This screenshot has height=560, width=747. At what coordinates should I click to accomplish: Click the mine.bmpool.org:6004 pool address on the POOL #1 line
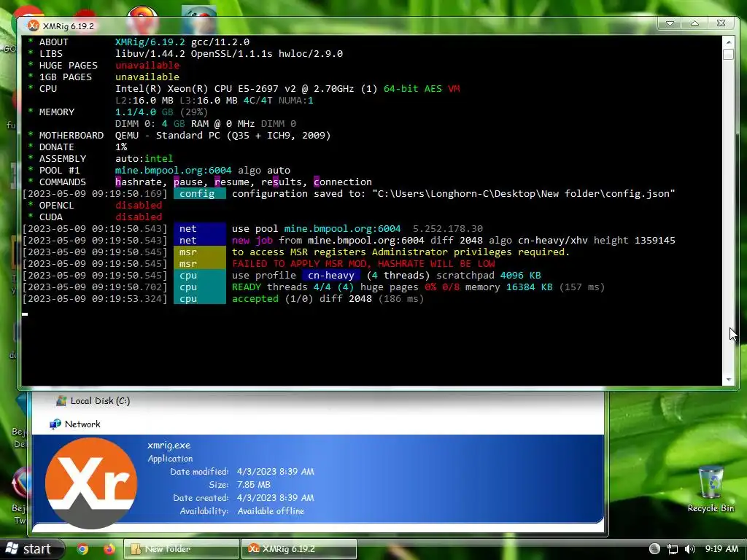174,171
